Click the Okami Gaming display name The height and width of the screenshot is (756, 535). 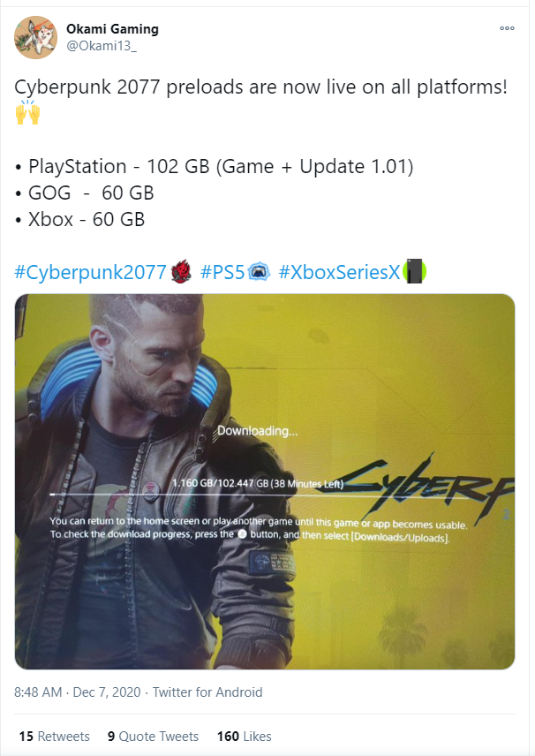click(112, 29)
